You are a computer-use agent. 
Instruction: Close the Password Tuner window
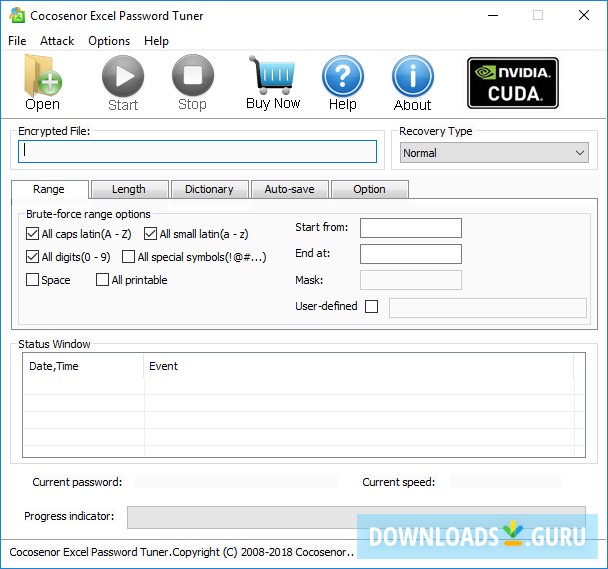point(584,16)
